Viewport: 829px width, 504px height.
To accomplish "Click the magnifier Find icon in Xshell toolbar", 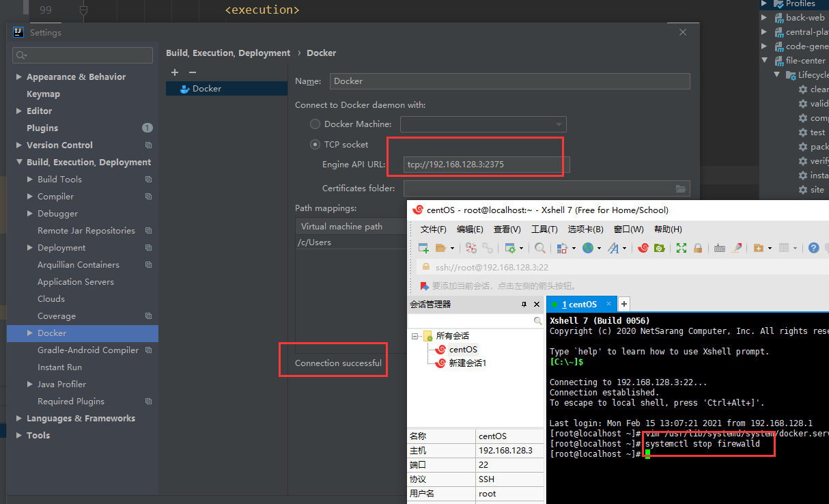I will pos(540,248).
